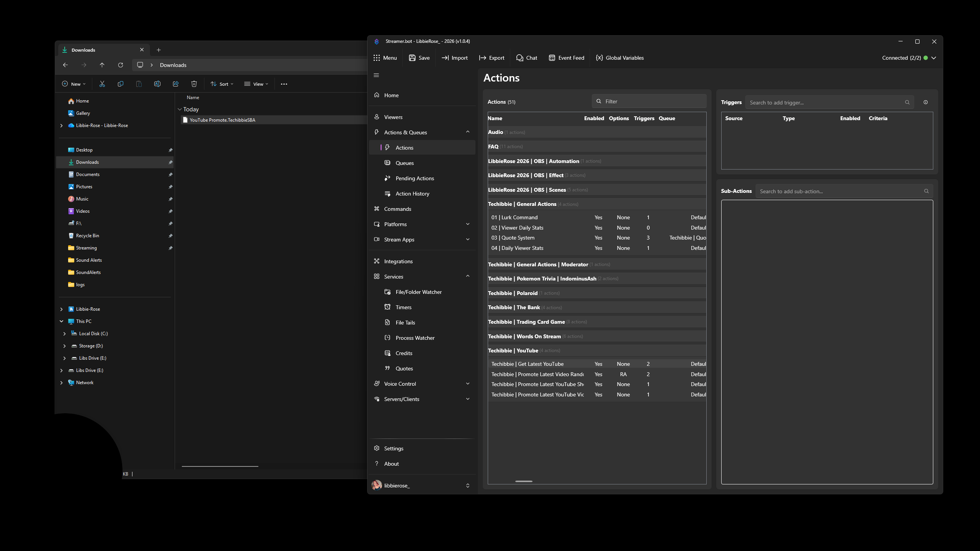Image resolution: width=980 pixels, height=551 pixels.
Task: Open the See more ellipsis in File Explorer
Action: (284, 84)
